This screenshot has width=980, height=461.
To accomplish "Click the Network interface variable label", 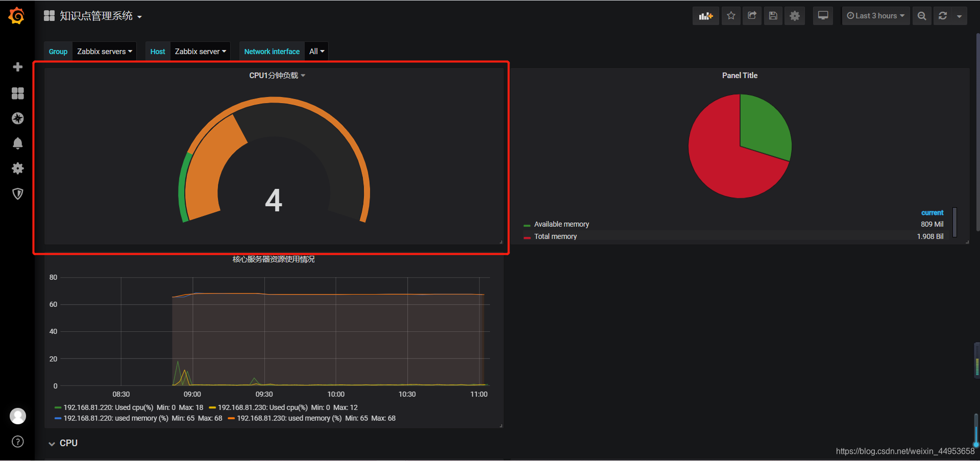I will (x=272, y=52).
